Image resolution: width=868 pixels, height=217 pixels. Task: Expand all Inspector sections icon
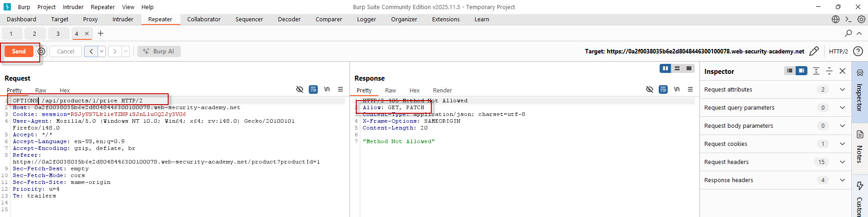(816, 71)
